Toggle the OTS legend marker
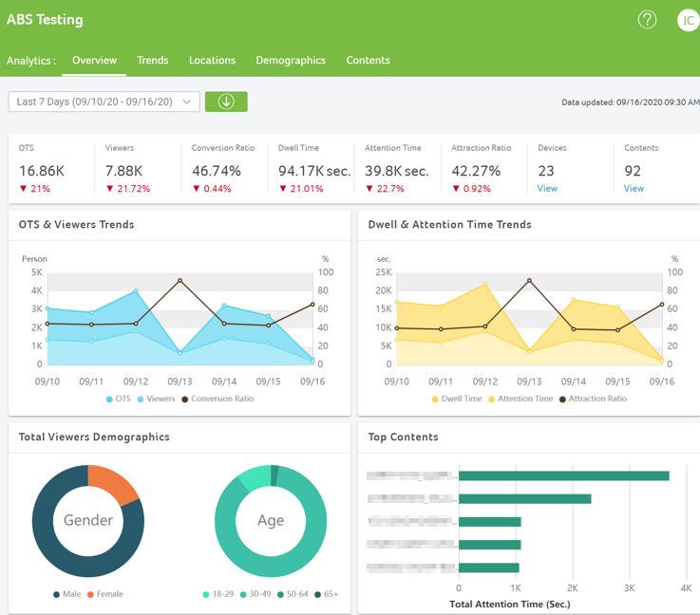Viewport: 700px width, 615px height. 109,400
